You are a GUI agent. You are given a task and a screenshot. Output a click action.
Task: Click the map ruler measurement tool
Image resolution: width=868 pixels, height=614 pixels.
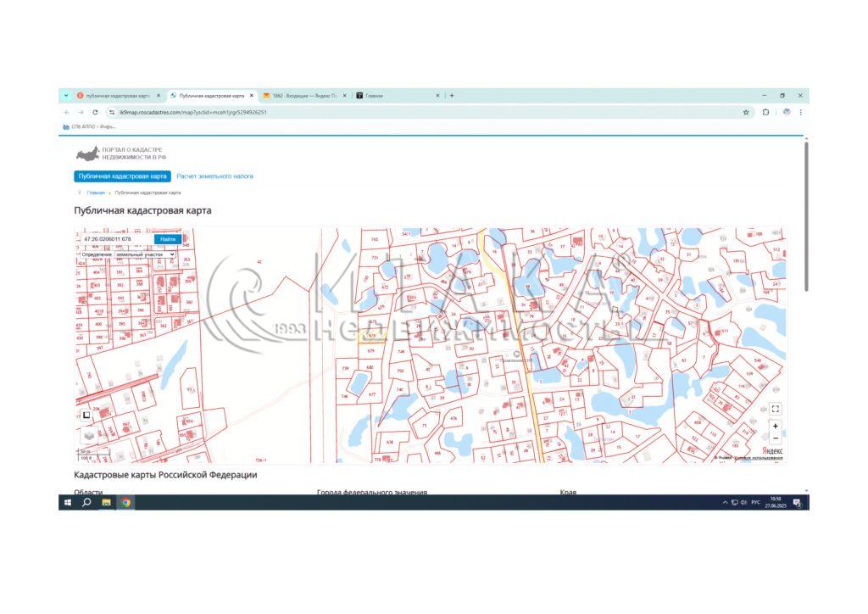tap(86, 415)
